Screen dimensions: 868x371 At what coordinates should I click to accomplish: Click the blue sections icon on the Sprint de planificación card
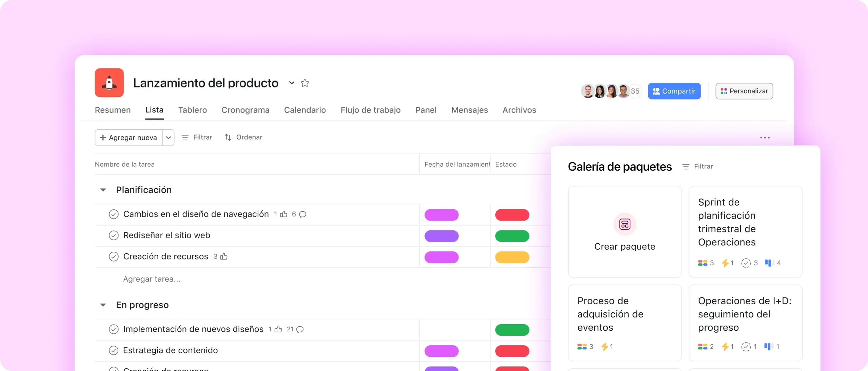click(769, 263)
